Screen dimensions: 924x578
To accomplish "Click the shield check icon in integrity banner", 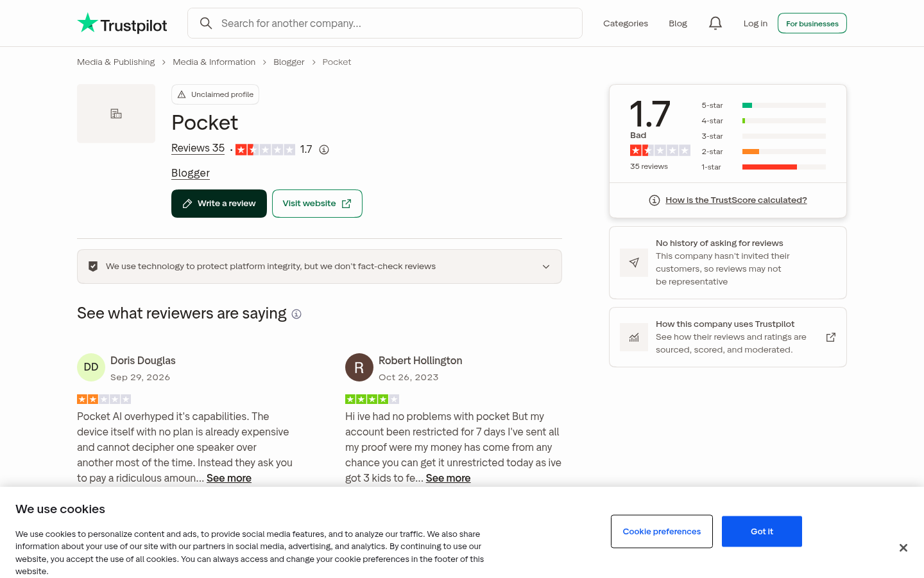I will 93,267.
